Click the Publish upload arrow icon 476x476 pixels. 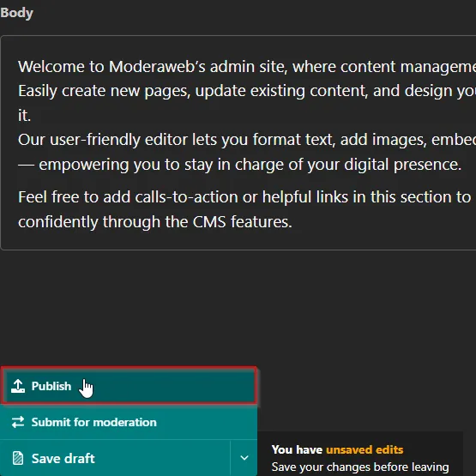[18, 386]
